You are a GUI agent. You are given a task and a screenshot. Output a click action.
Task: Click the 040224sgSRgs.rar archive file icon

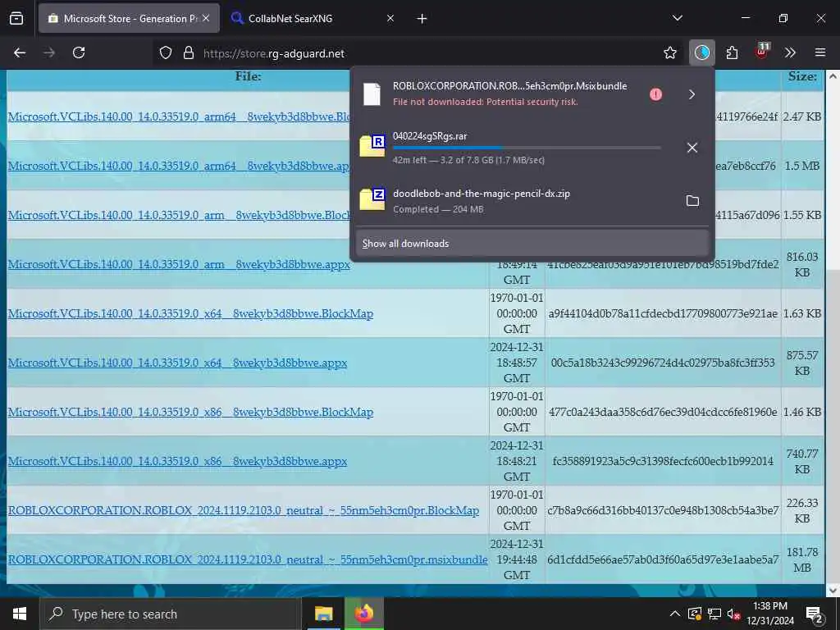pos(372,146)
